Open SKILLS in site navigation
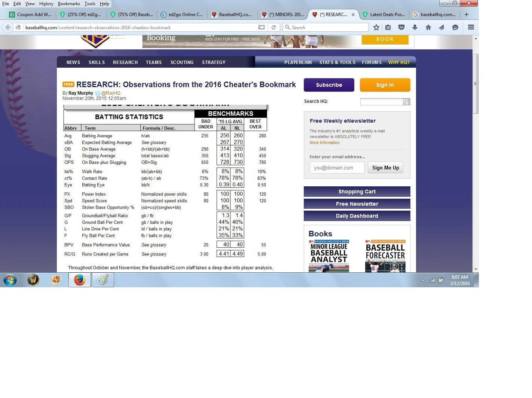This screenshot has width=532, height=398. coord(97,62)
